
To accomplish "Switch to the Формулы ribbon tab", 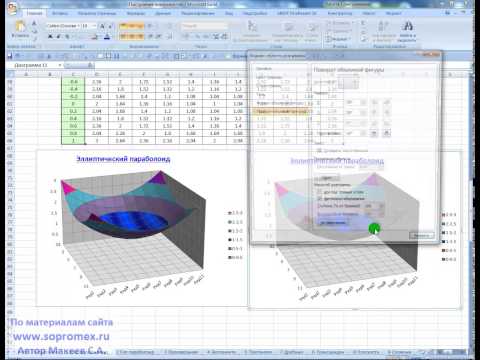I will 136,13.
